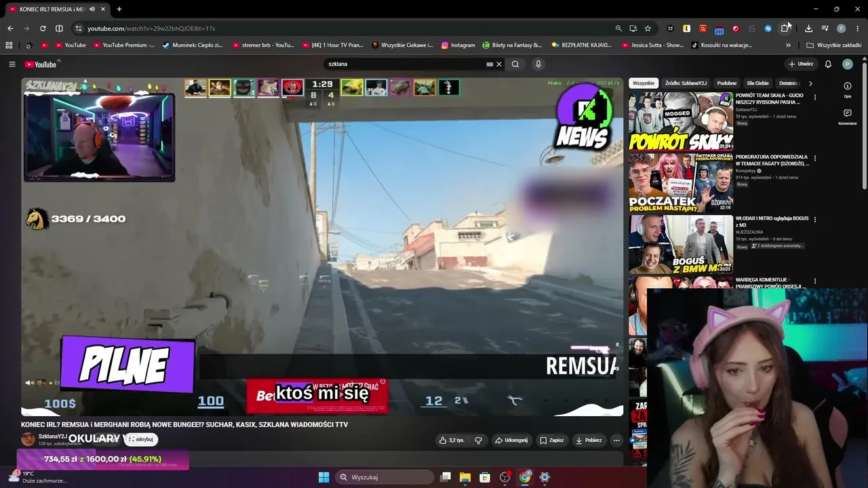Open the YouTube account avatar menu
The height and width of the screenshot is (488, 868).
click(x=848, y=64)
